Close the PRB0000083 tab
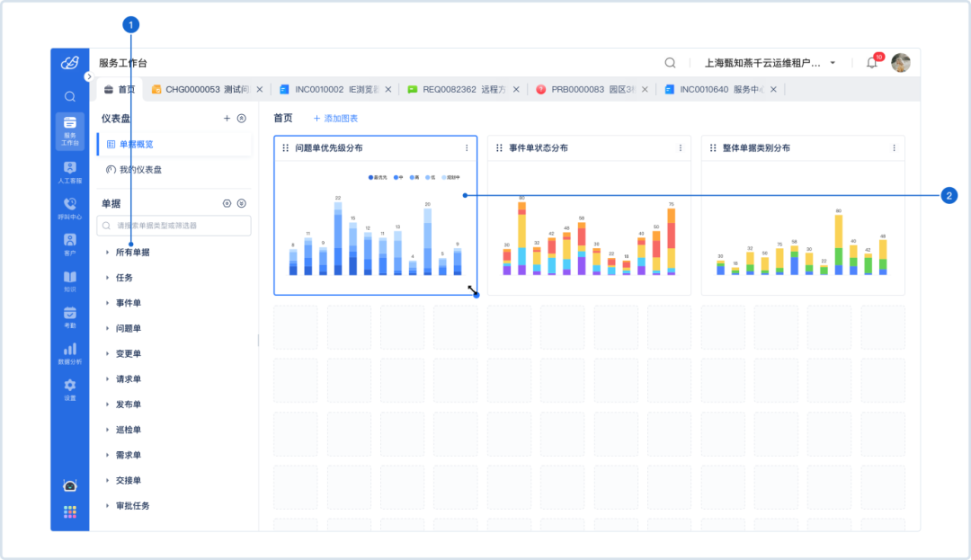This screenshot has width=971, height=560. pyautogui.click(x=646, y=89)
